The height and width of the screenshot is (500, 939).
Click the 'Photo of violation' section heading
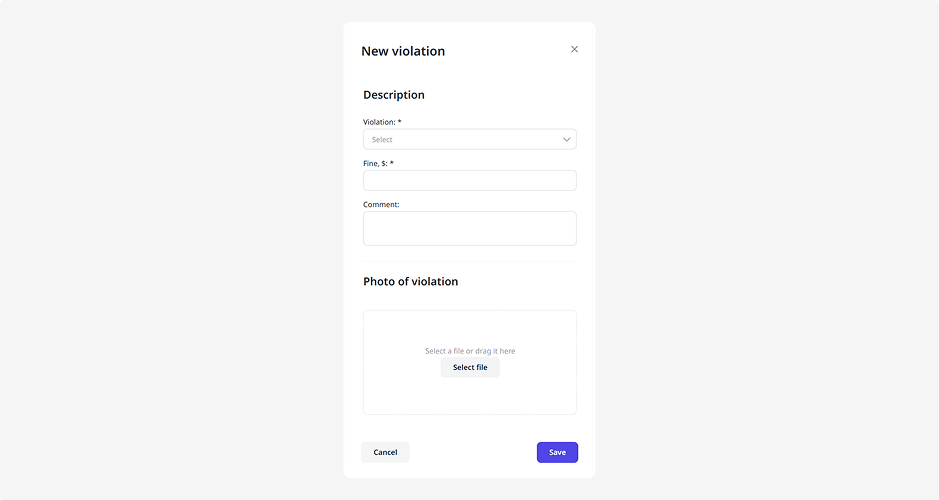[x=410, y=281]
